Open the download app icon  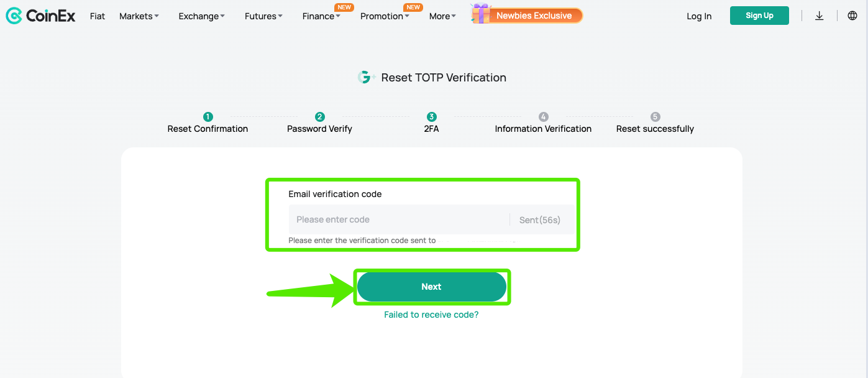pos(819,16)
